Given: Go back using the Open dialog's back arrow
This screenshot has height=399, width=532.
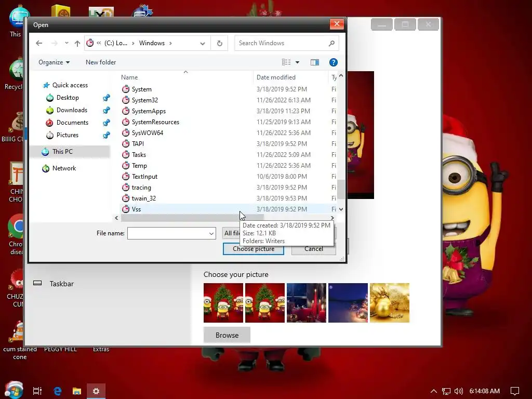Looking at the screenshot, I should coord(39,43).
